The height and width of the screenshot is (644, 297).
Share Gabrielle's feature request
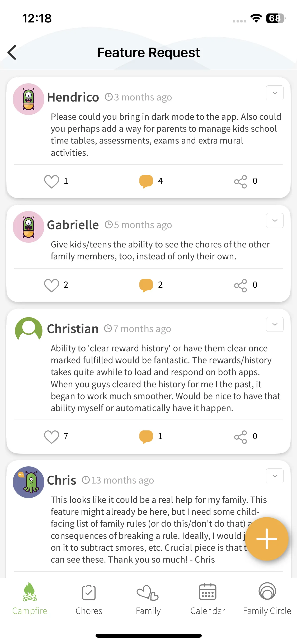[x=241, y=286]
